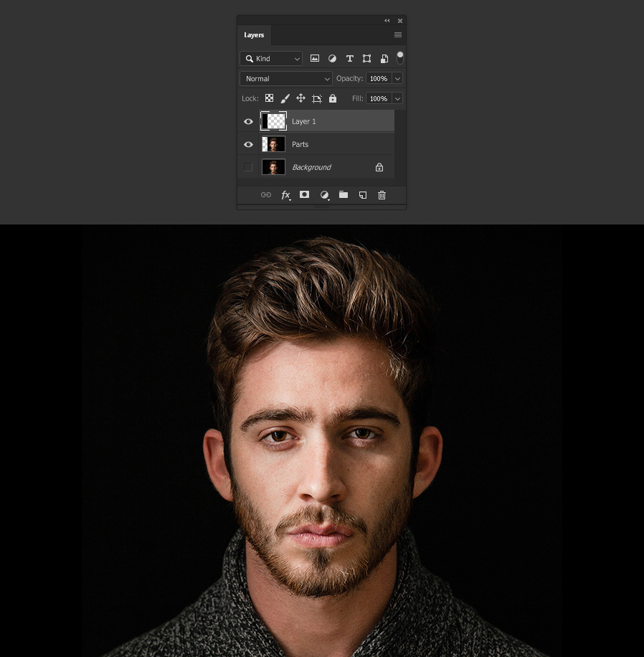Viewport: 644px width, 657px height.
Task: Select the Background layer thumbnail
Action: pos(274,167)
